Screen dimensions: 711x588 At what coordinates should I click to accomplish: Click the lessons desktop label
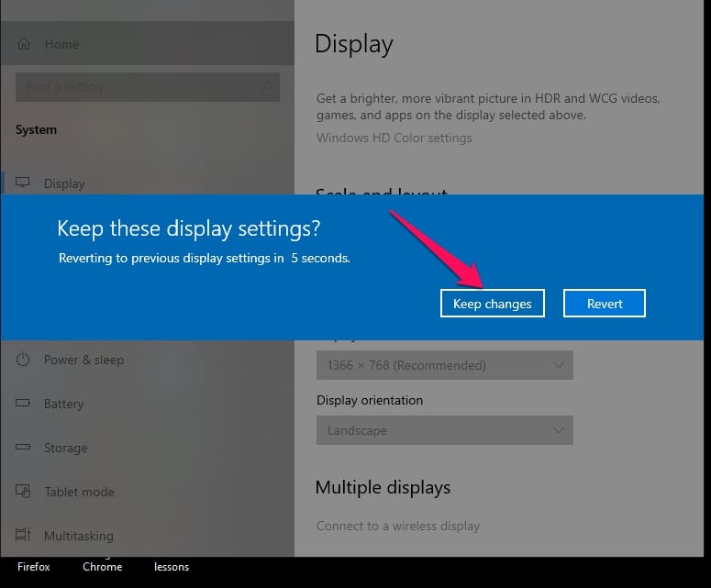[x=172, y=567]
